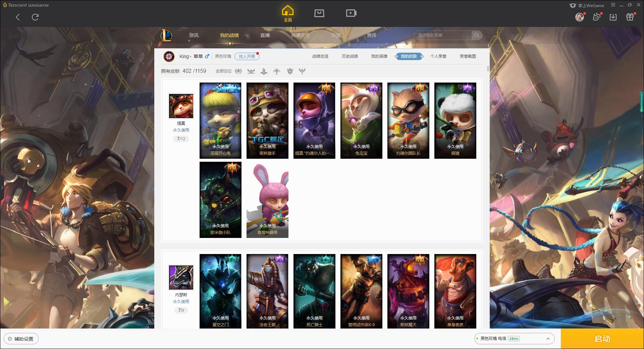The image size is (644, 349).
Task: Open the 圣诞开心鬼 skin card
Action: (x=220, y=120)
